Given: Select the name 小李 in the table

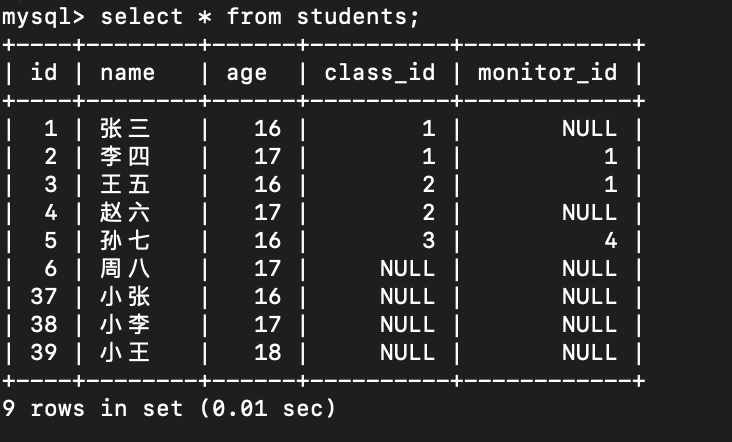Looking at the screenshot, I should [x=125, y=324].
